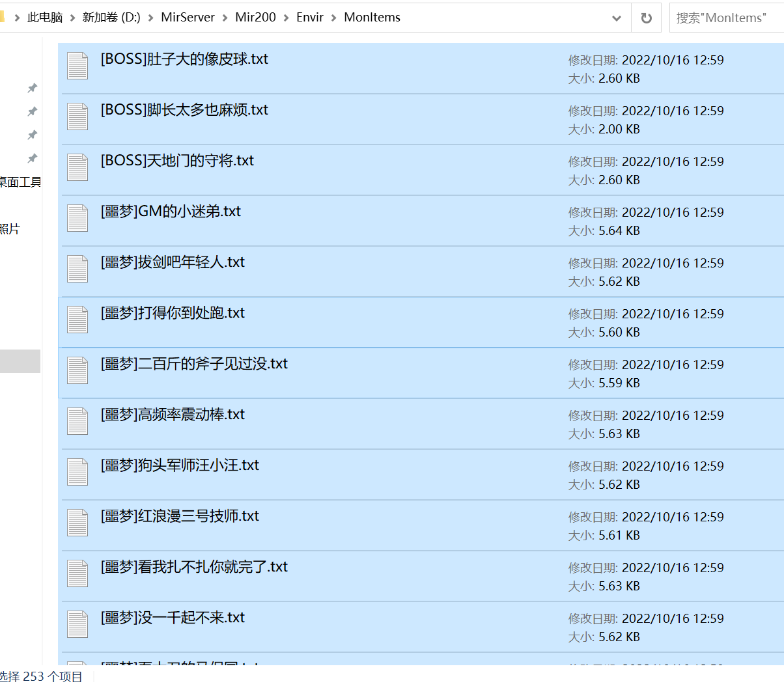Select file name [噩梦]GM的小迷弟.txt
The width and height of the screenshot is (784, 688).
tap(171, 212)
